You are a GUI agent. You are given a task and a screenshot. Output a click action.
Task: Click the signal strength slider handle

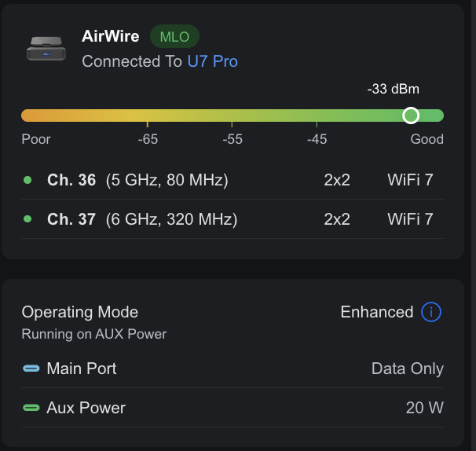[x=411, y=115]
